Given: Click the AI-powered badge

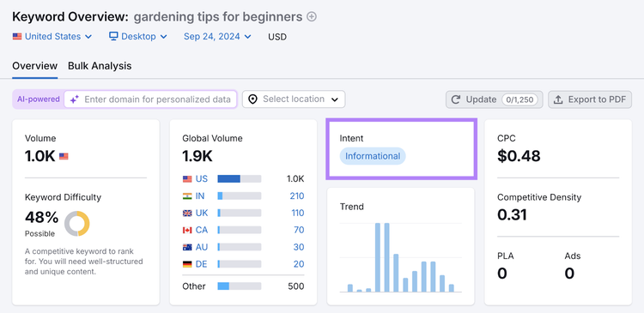Looking at the screenshot, I should pos(38,99).
